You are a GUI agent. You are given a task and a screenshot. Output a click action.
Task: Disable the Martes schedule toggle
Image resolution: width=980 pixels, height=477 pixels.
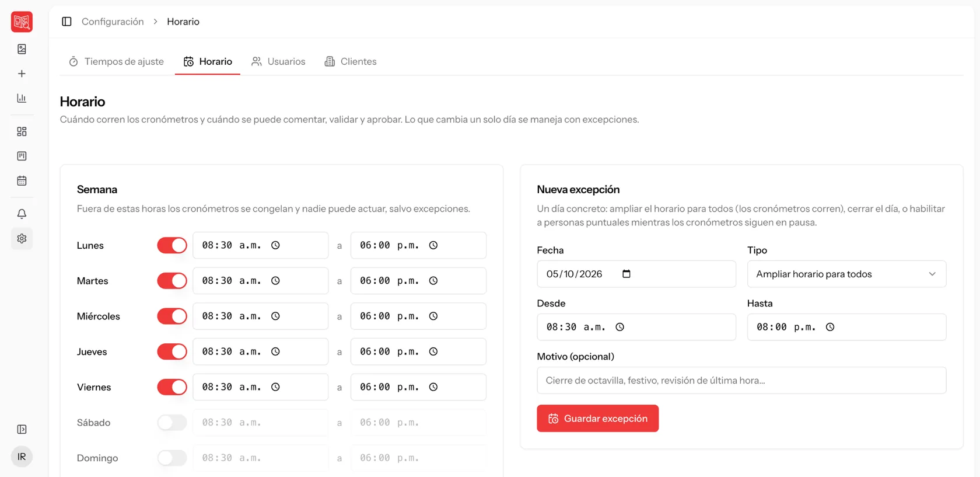point(172,281)
